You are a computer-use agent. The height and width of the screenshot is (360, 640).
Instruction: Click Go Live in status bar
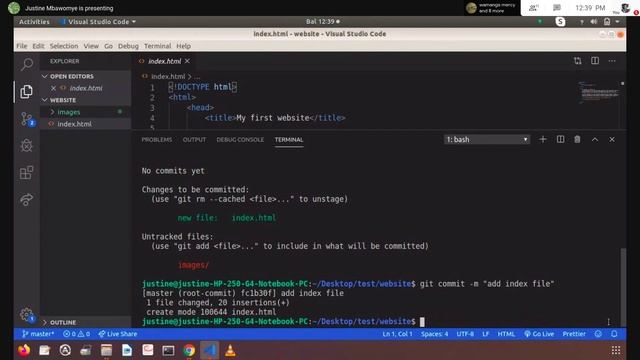coord(539,334)
